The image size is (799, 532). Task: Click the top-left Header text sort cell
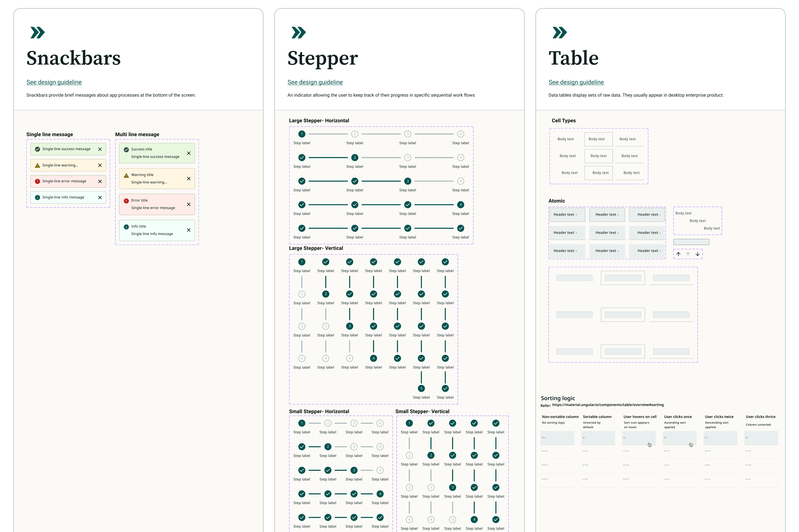[567, 214]
